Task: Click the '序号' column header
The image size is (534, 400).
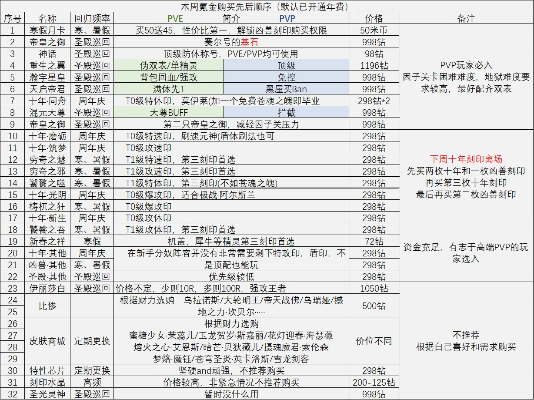Action: 13,18
